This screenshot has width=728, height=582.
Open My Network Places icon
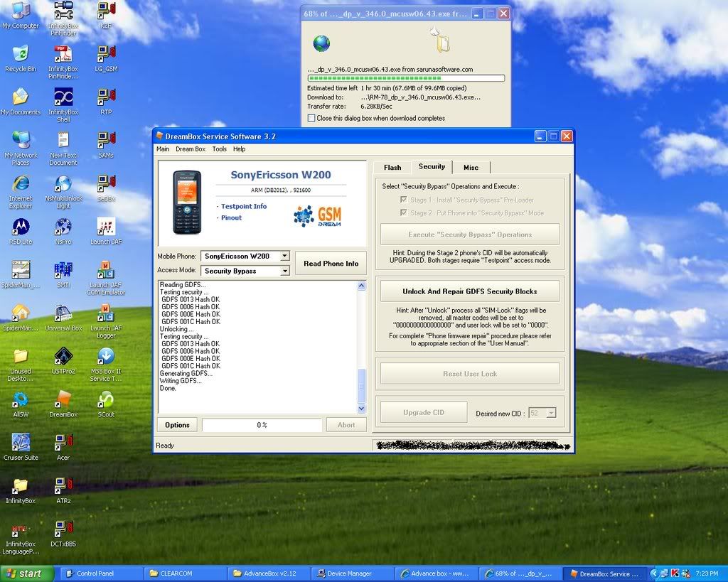pyautogui.click(x=21, y=148)
